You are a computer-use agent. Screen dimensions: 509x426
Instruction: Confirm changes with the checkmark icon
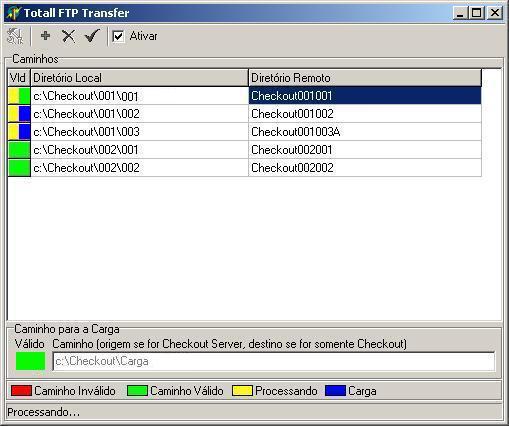pyautogui.click(x=92, y=35)
